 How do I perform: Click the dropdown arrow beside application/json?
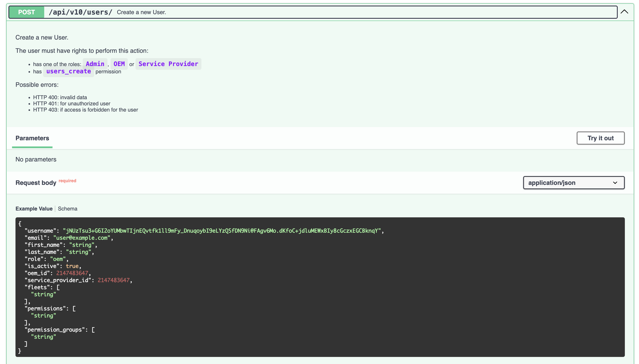615,183
